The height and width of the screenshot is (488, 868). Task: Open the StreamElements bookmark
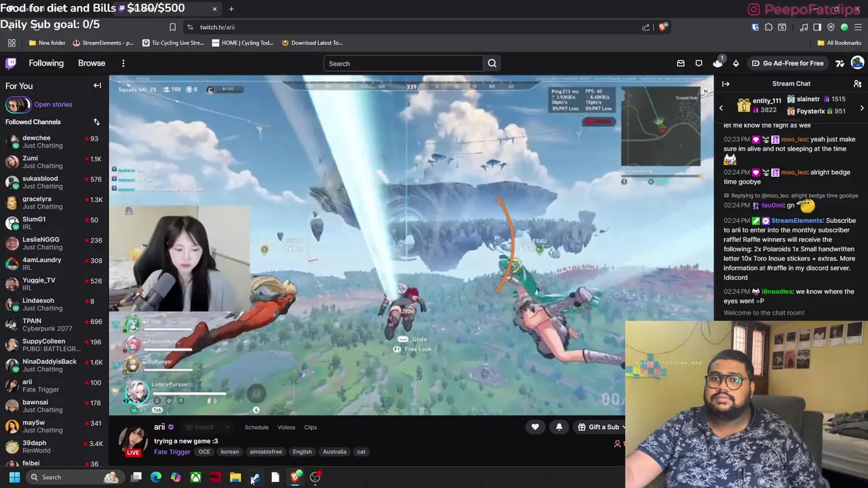tap(103, 43)
